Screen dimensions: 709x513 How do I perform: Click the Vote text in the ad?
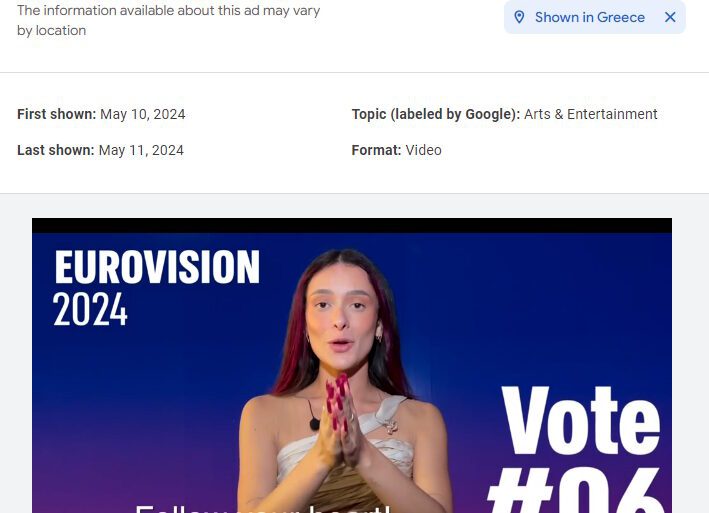581,420
